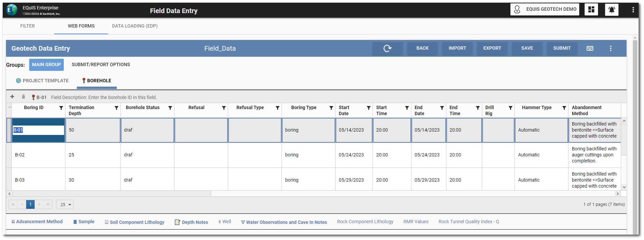Image resolution: width=644 pixels, height=240 pixels.
Task: Switch to the PROJECT TEMPLATE tab
Action: [42, 81]
